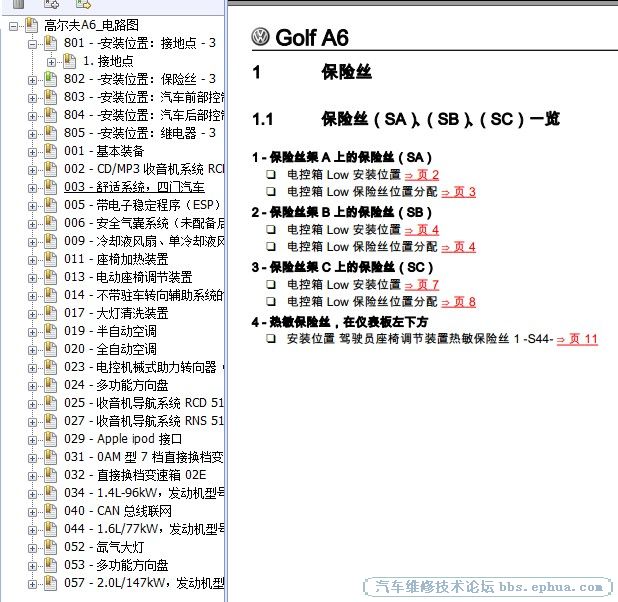Expand the 802 安装位置 保险丝 node
618x602 pixels.
click(x=33, y=80)
